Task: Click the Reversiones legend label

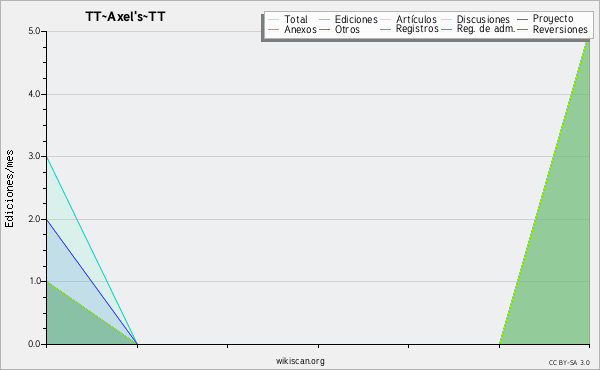Action: [560, 29]
